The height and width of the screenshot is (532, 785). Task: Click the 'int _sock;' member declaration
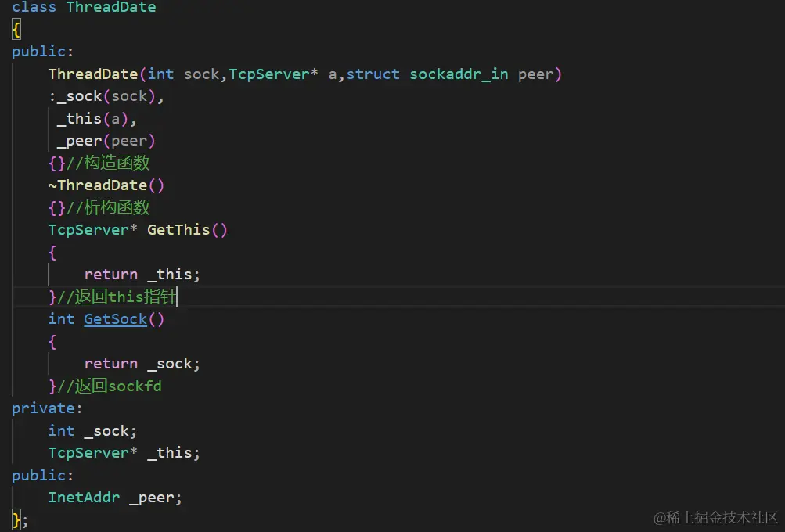click(x=92, y=430)
